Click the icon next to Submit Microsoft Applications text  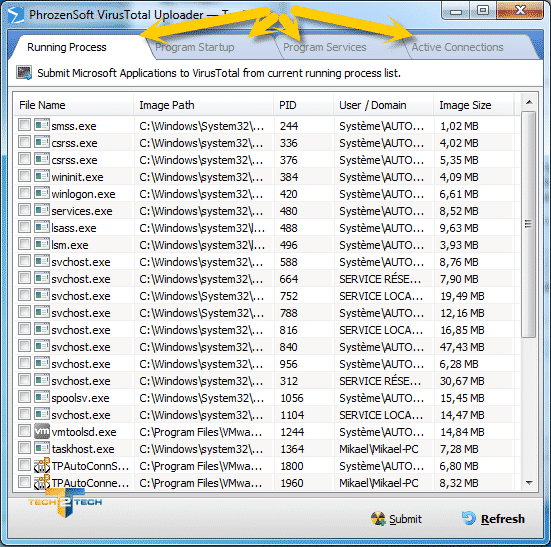point(24,73)
